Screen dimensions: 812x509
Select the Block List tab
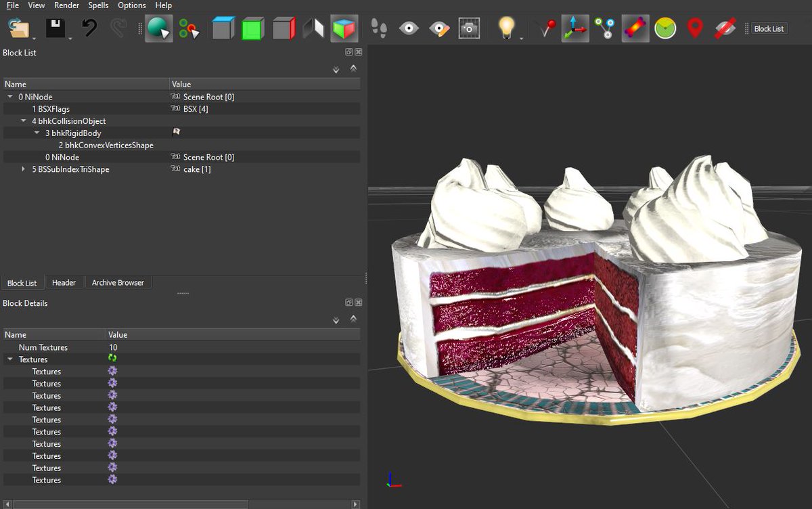tap(22, 283)
